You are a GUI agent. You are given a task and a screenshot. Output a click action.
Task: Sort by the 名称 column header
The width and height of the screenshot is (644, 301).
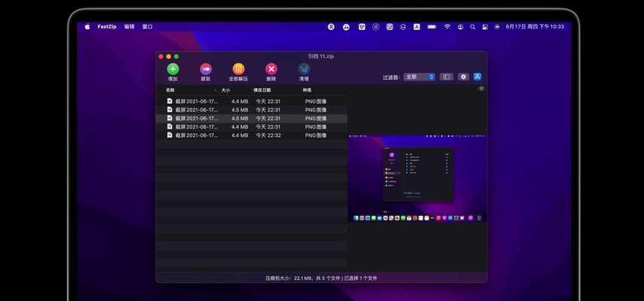tap(170, 90)
